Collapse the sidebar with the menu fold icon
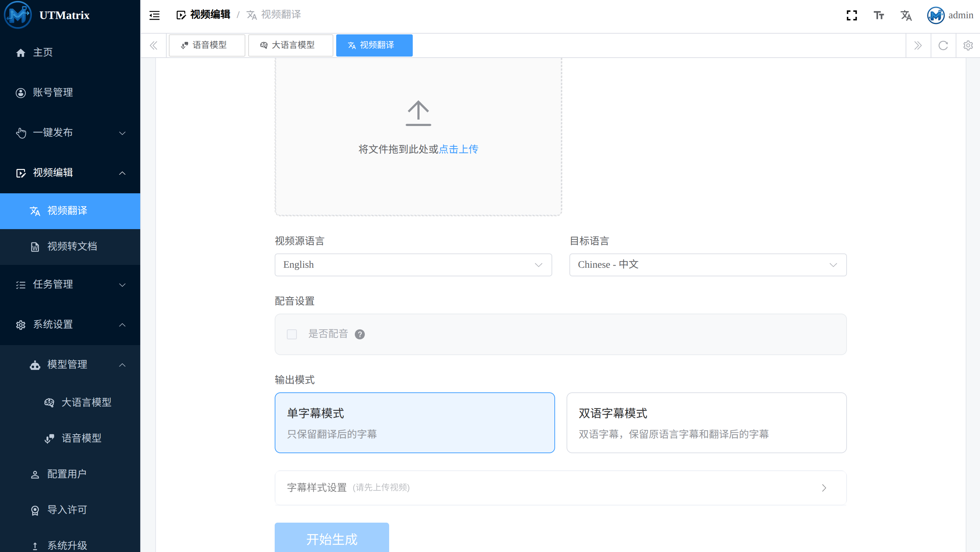 pyautogui.click(x=155, y=15)
